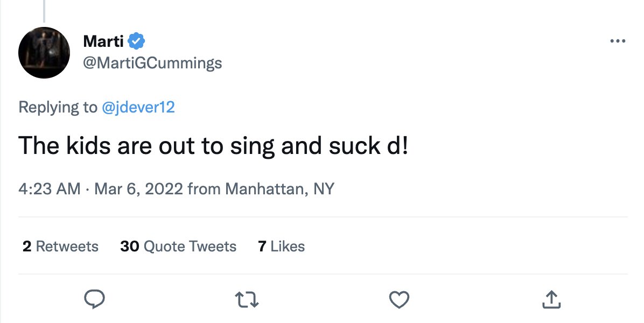644x323 pixels.
Task: Click the thread connector line above avatar
Action: pos(44,11)
